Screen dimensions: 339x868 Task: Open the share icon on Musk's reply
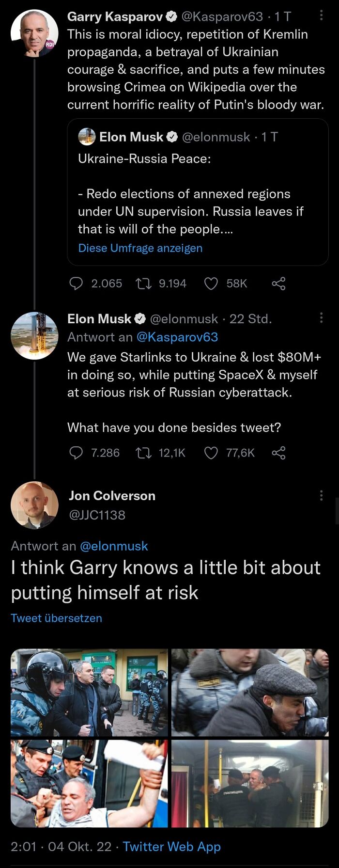point(279,453)
